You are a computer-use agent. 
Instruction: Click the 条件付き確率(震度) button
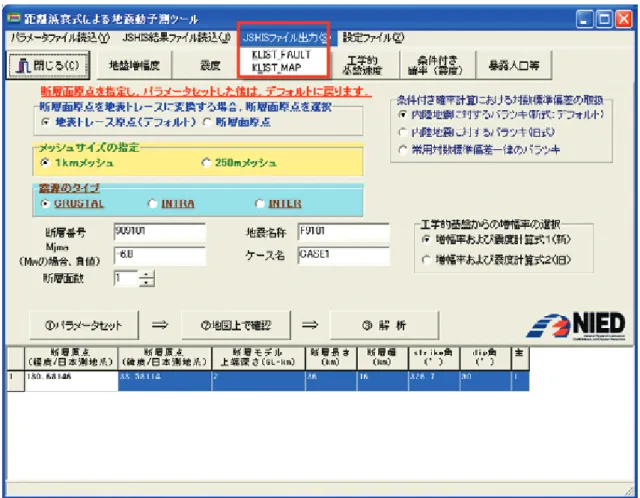pyautogui.click(x=437, y=65)
